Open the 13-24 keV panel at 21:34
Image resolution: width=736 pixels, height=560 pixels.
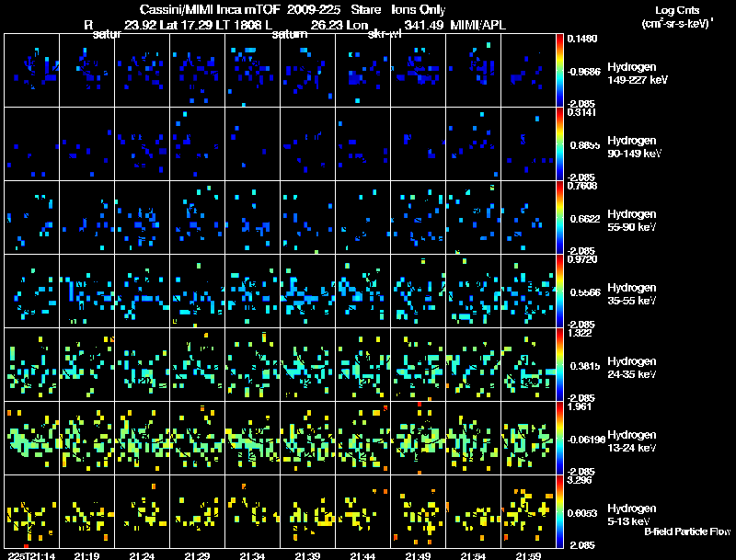[x=252, y=439]
